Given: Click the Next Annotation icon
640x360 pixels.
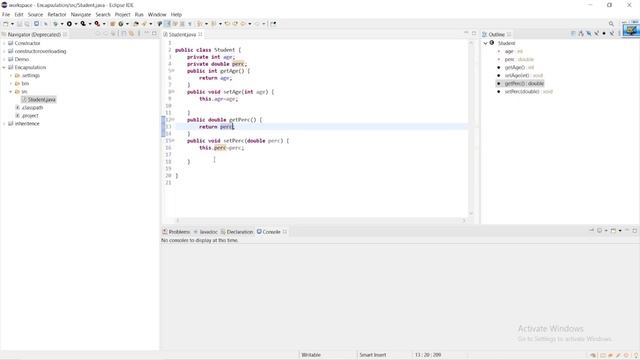Looking at the screenshot, I should tap(200, 24).
